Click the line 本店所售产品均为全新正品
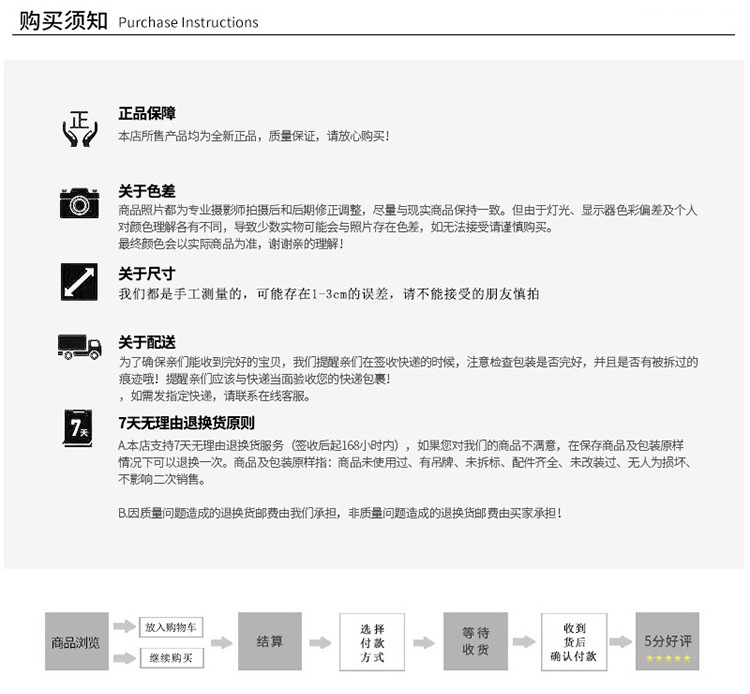The height and width of the screenshot is (694, 750). pyautogui.click(x=254, y=136)
